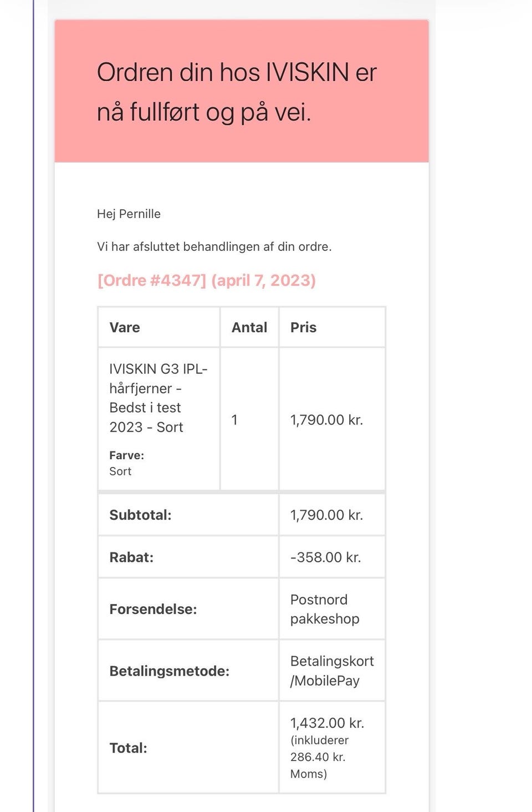Click the Antal column header
532x812 pixels.
(x=249, y=328)
